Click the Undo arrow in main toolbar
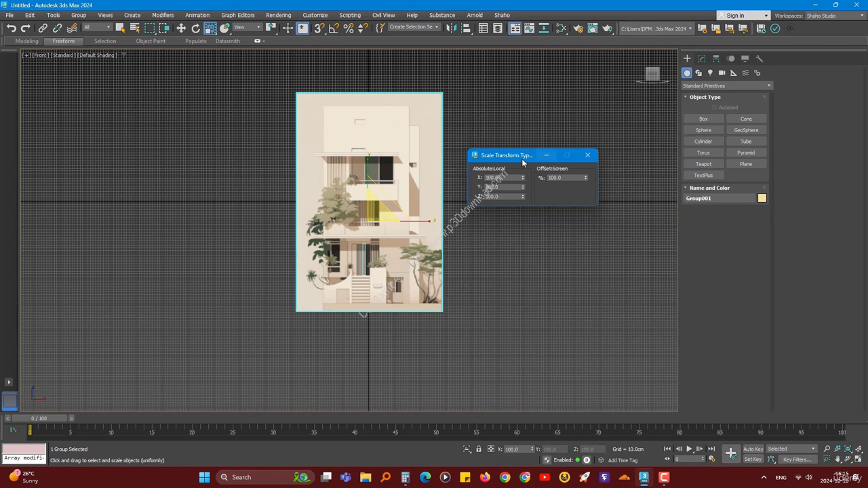868x488 pixels. coord(12,28)
